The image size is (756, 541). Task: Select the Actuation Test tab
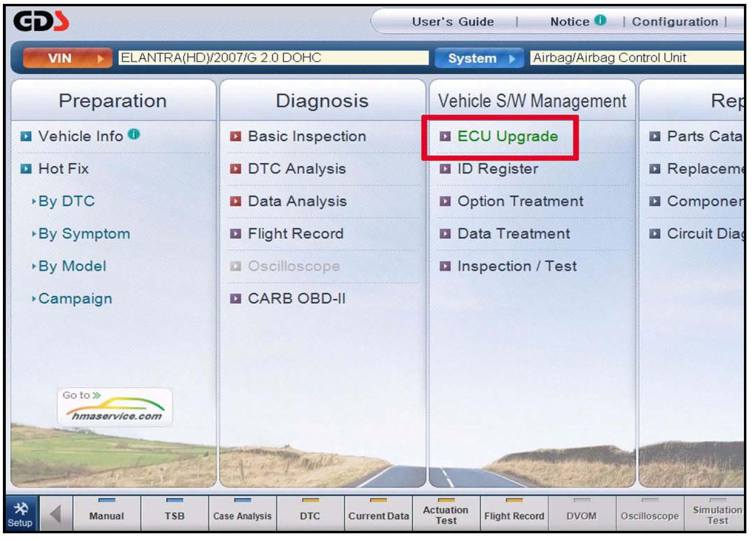click(446, 515)
